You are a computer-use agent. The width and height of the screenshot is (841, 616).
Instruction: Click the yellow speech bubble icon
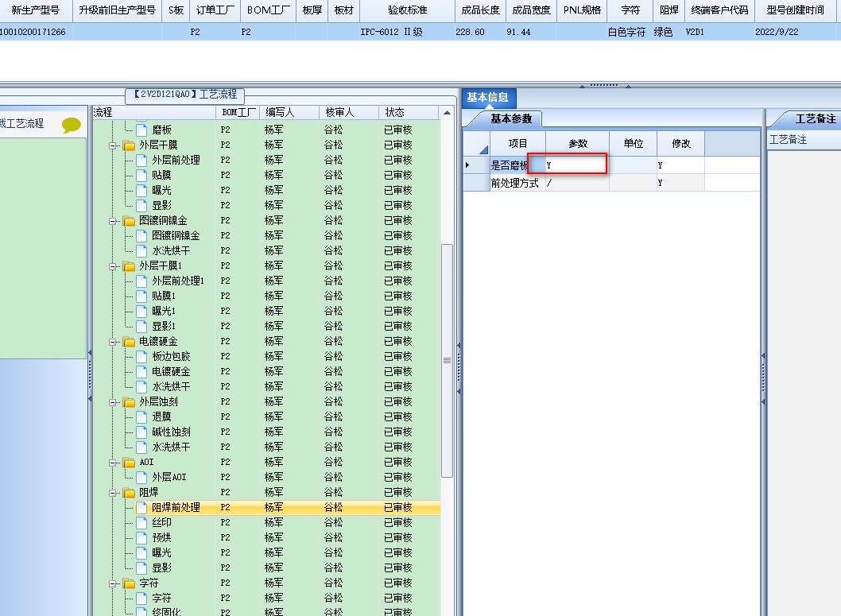point(72,125)
